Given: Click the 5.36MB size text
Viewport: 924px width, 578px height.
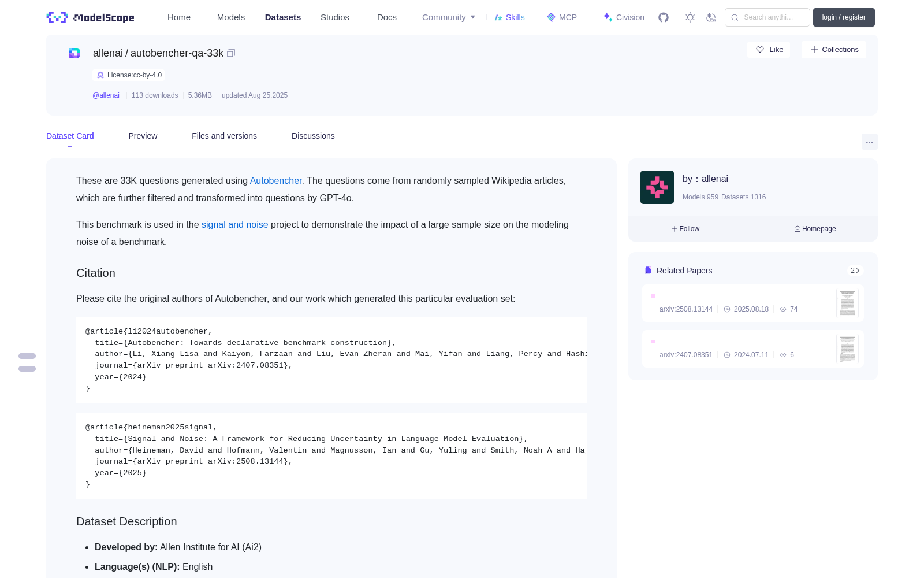Looking at the screenshot, I should point(200,95).
